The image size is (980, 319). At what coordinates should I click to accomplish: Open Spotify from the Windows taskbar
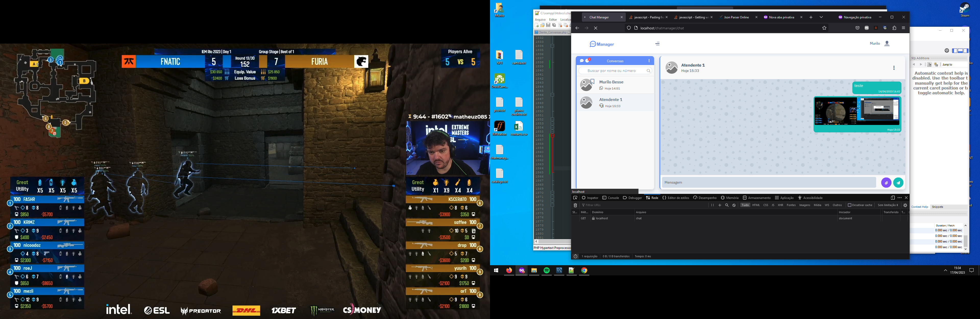coord(547,271)
